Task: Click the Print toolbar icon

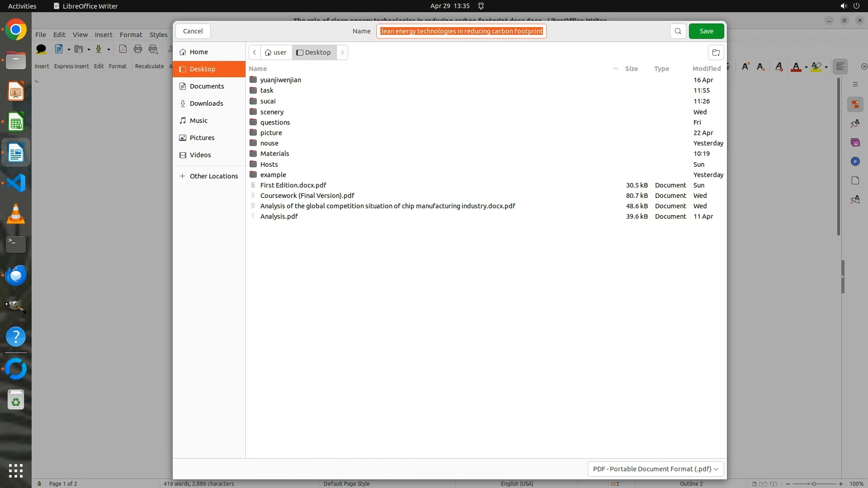Action: 138,49
